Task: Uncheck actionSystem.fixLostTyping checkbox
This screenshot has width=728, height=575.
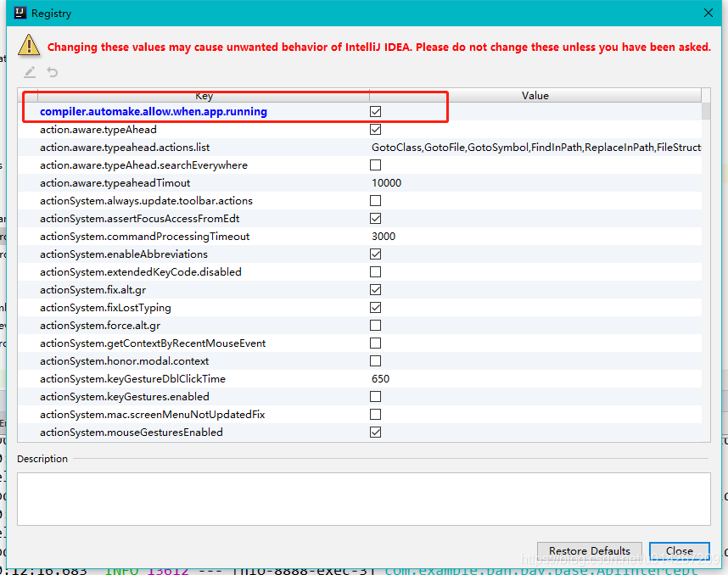Action: click(375, 307)
